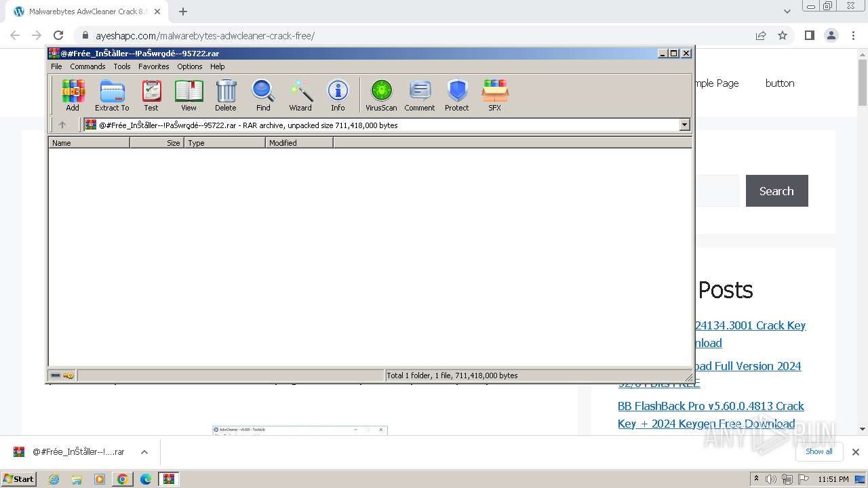Click the drive icon in WinRAR status bar

point(56,375)
